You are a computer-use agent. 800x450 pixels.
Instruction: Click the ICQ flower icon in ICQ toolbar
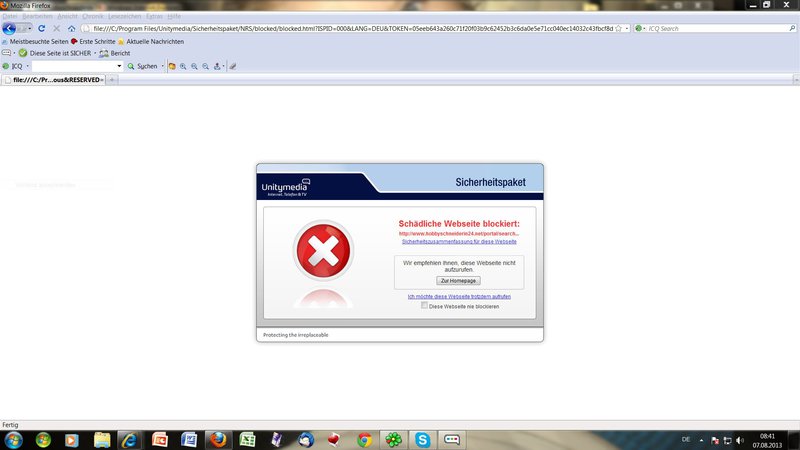tap(6, 66)
